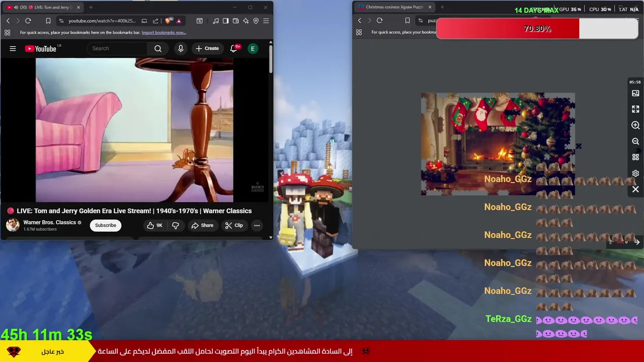Zoom in on the jigsaw puzzle
Viewport: 644px width, 362px height.
635,125
